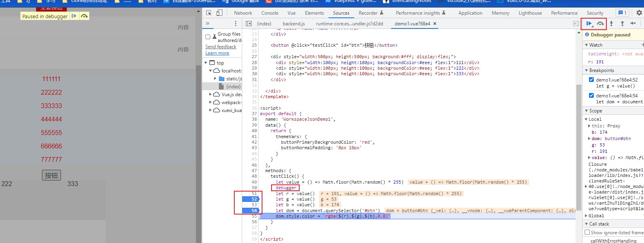Click the 按钮 button on the page
644x243 pixels.
51,175
